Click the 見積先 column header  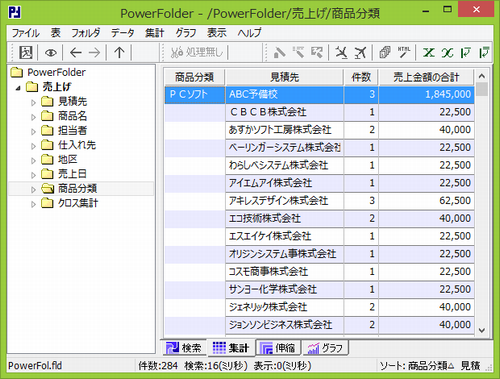coord(284,77)
